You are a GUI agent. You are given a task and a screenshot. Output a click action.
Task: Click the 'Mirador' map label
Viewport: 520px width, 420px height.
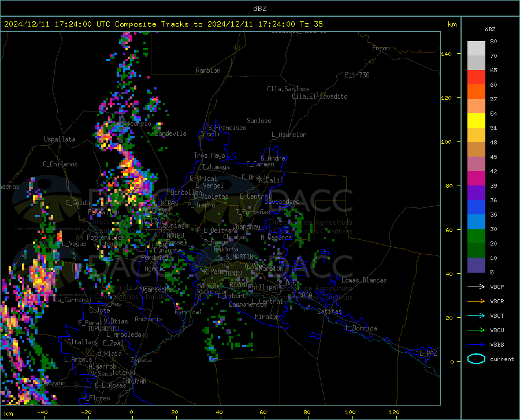(x=266, y=317)
